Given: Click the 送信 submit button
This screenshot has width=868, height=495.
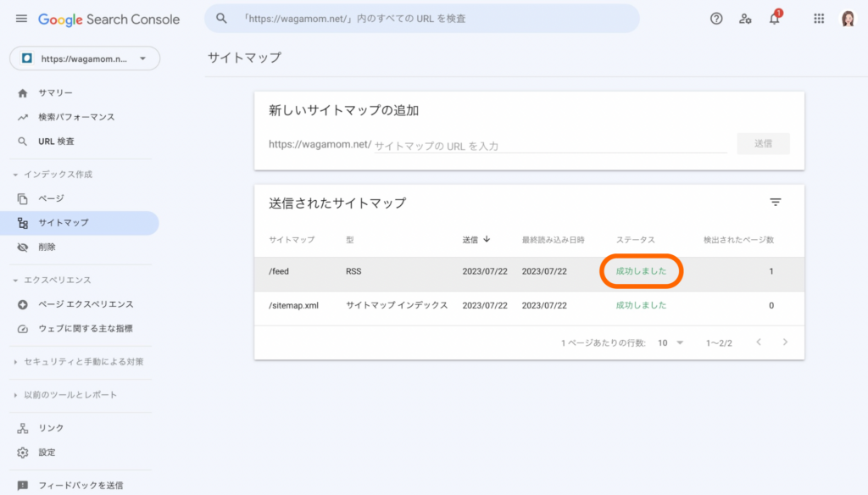Looking at the screenshot, I should (763, 144).
